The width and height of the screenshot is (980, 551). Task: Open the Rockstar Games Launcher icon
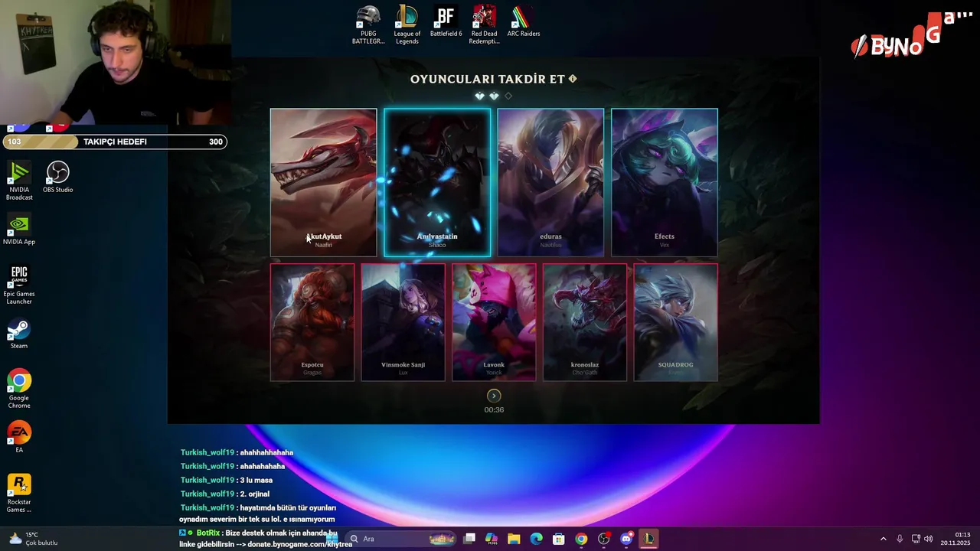point(19,494)
